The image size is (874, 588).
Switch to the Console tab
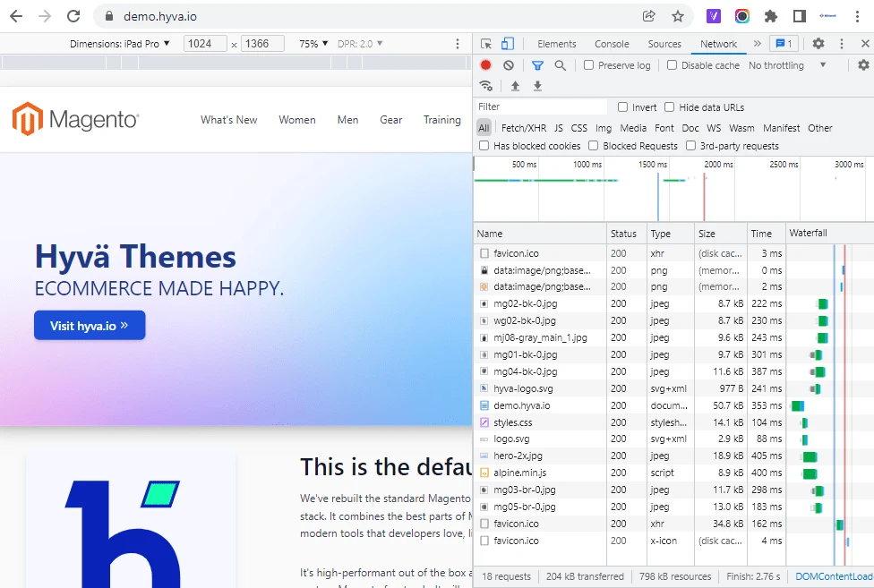pos(612,44)
